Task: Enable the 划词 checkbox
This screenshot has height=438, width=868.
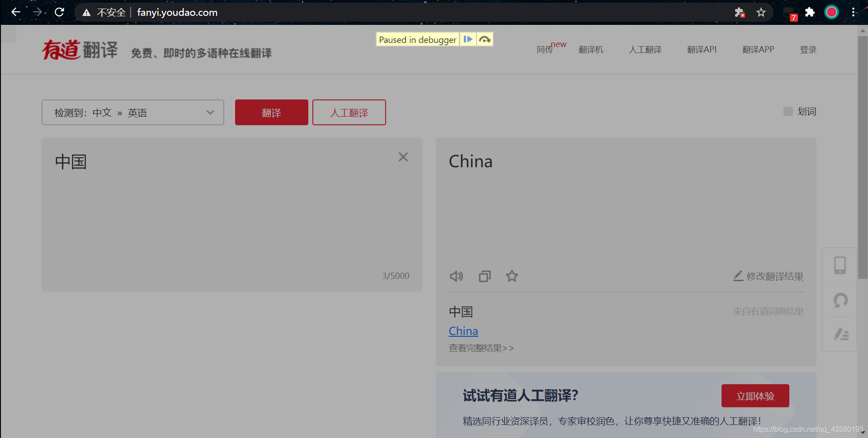Action: tap(788, 111)
